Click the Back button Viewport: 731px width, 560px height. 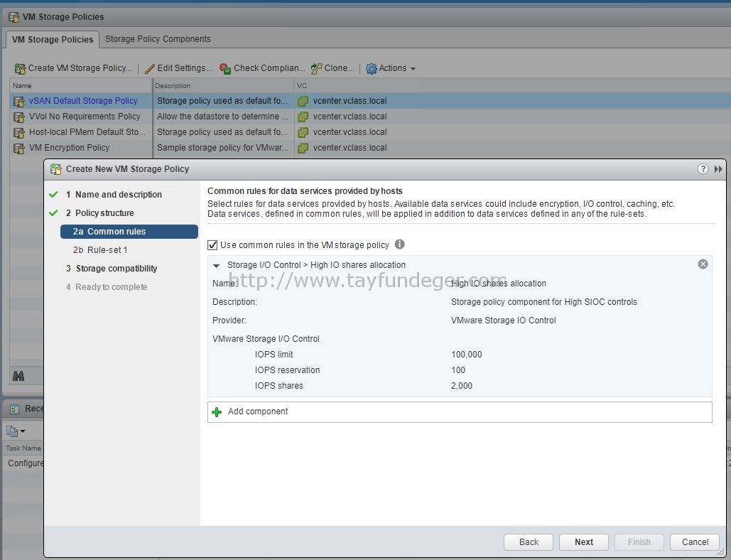[x=529, y=542]
